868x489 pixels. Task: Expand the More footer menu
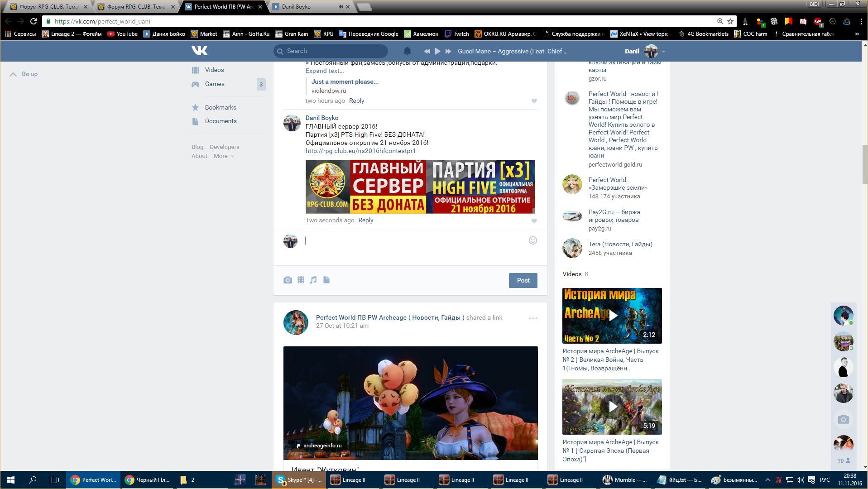(x=224, y=156)
